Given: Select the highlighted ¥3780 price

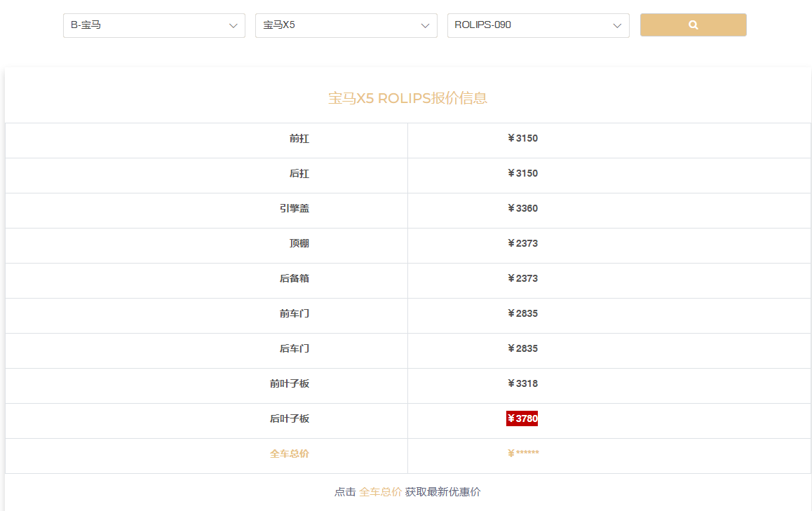Looking at the screenshot, I should [x=522, y=418].
